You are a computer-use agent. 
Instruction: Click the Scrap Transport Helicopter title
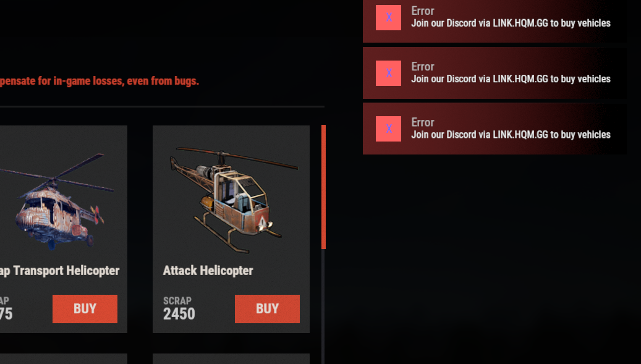pos(60,271)
